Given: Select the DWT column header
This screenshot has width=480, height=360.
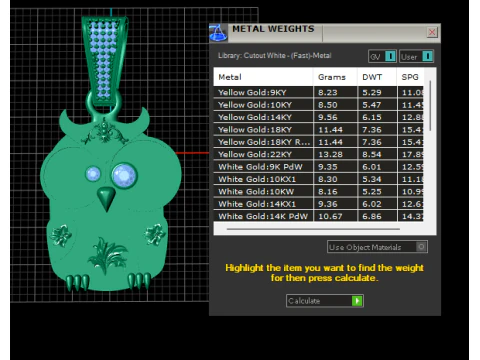Looking at the screenshot, I should pyautogui.click(x=377, y=77).
